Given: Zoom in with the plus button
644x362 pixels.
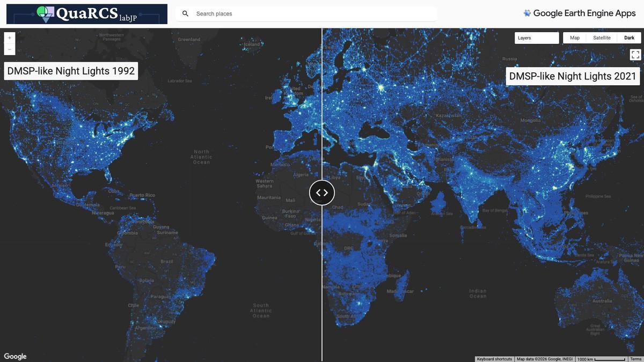Looking at the screenshot, I should click(10, 38).
